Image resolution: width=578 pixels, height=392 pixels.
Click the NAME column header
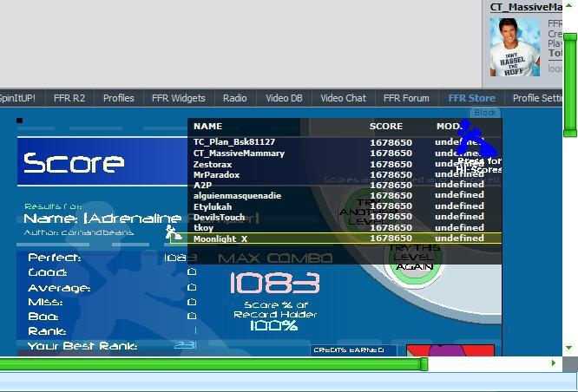pyautogui.click(x=208, y=127)
